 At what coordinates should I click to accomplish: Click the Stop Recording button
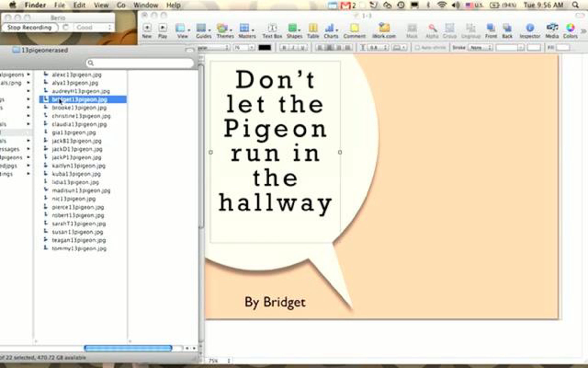pos(30,27)
